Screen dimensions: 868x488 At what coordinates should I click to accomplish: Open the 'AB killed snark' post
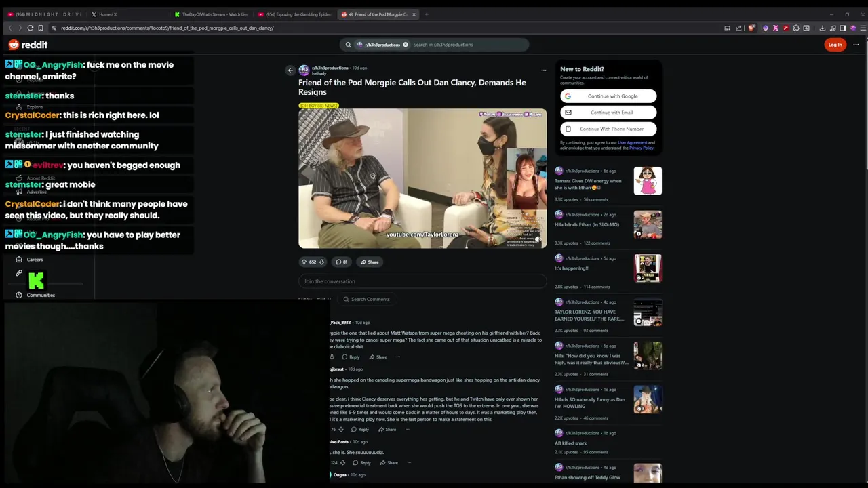pos(571,443)
